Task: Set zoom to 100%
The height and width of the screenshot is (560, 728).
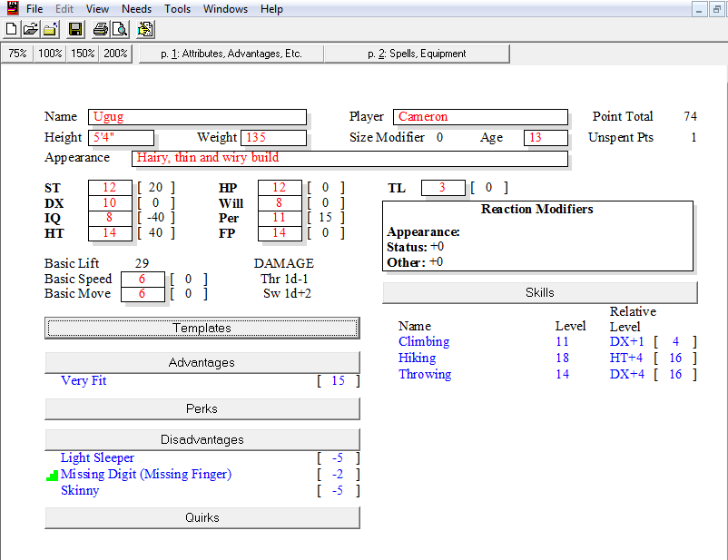Action: [50, 54]
